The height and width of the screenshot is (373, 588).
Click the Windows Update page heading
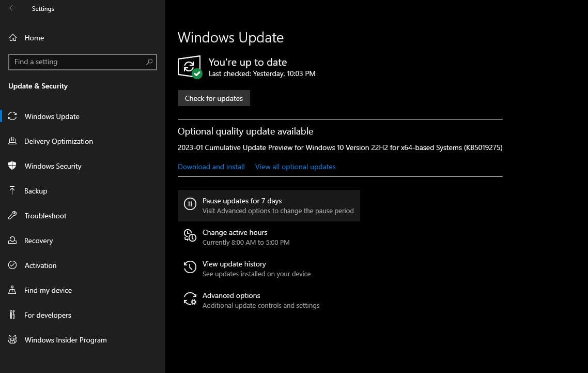coord(230,38)
